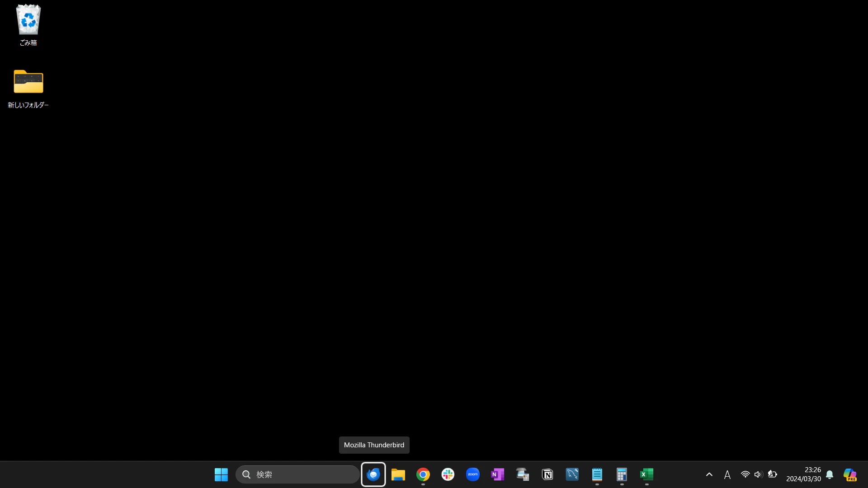Screen dimensions: 868x488
Task: Open the Slack taskbar icon
Action: coord(448,474)
